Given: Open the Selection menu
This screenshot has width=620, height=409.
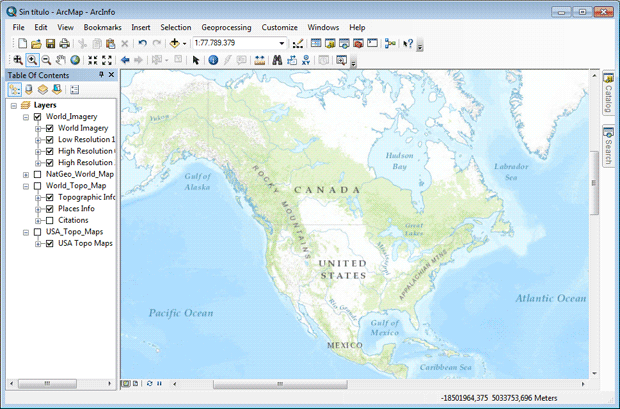Looking at the screenshot, I should click(176, 27).
